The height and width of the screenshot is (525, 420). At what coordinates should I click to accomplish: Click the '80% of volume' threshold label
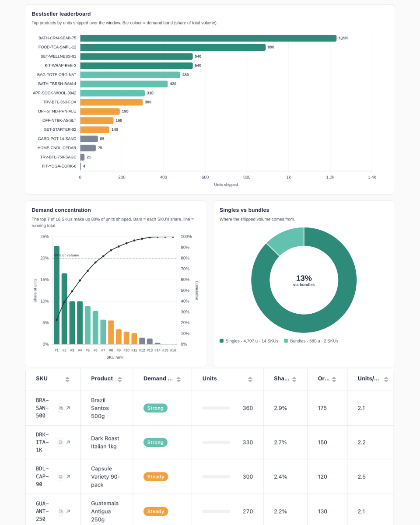pyautogui.click(x=66, y=255)
